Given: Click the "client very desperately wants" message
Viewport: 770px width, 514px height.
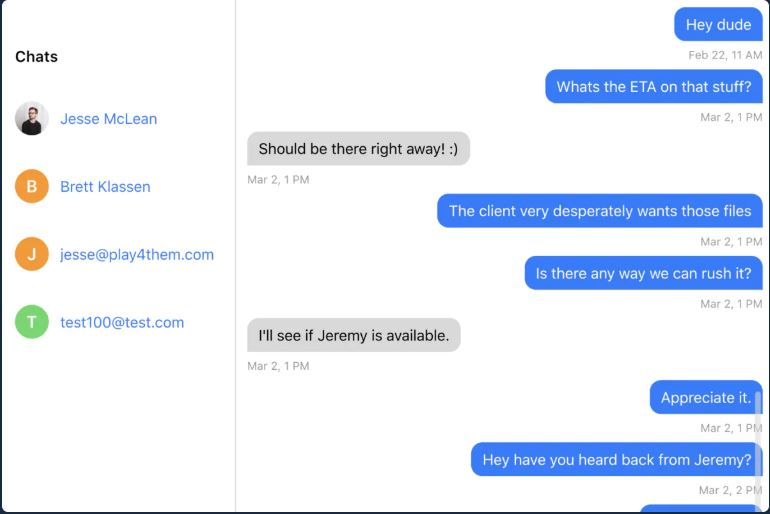Looking at the screenshot, I should 599,211.
